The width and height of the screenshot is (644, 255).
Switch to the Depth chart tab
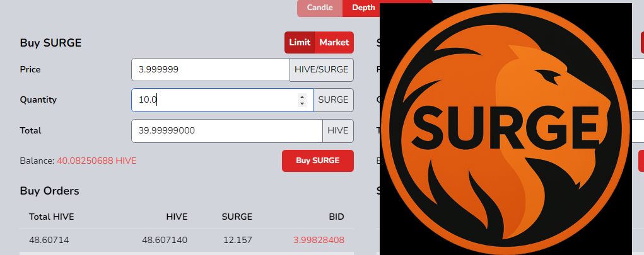363,8
